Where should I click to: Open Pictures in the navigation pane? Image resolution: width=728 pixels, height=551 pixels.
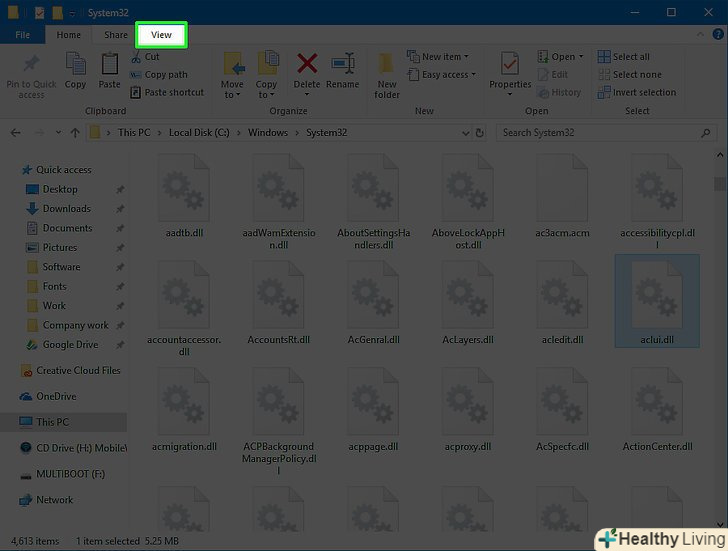coord(52,248)
